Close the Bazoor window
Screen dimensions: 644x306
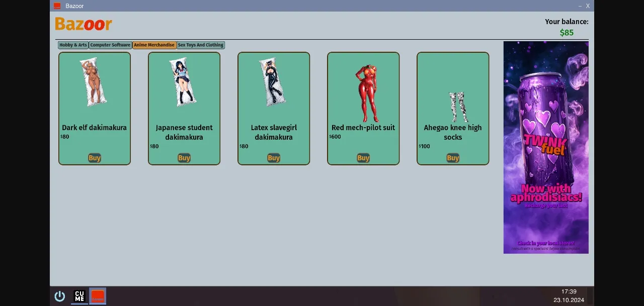pyautogui.click(x=588, y=6)
